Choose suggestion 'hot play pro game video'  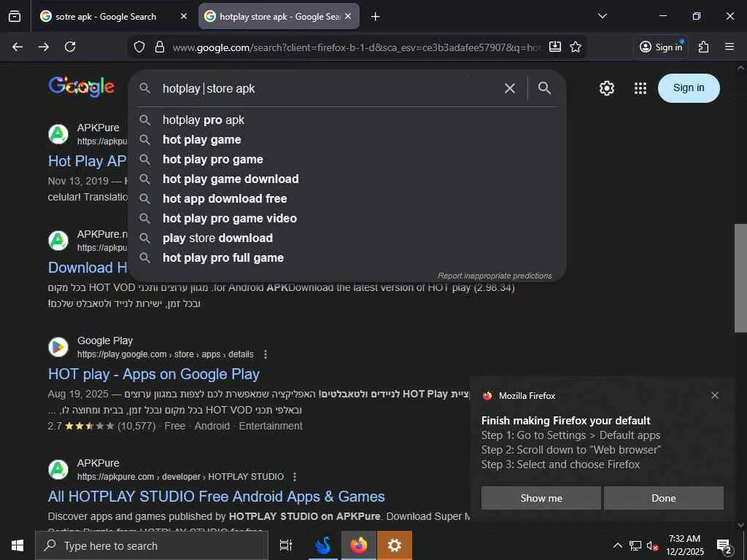click(347, 219)
